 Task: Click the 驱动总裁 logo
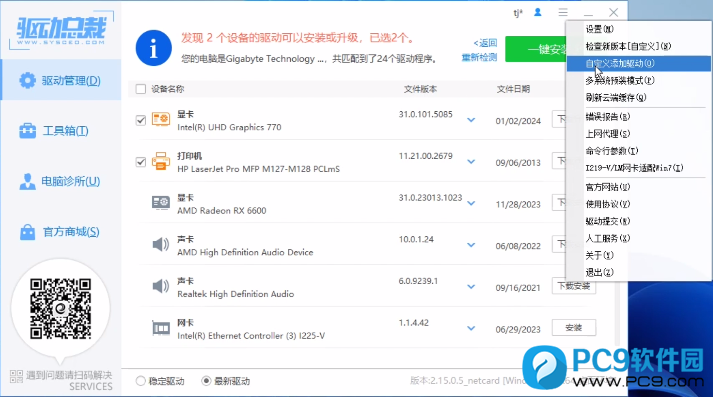point(61,30)
